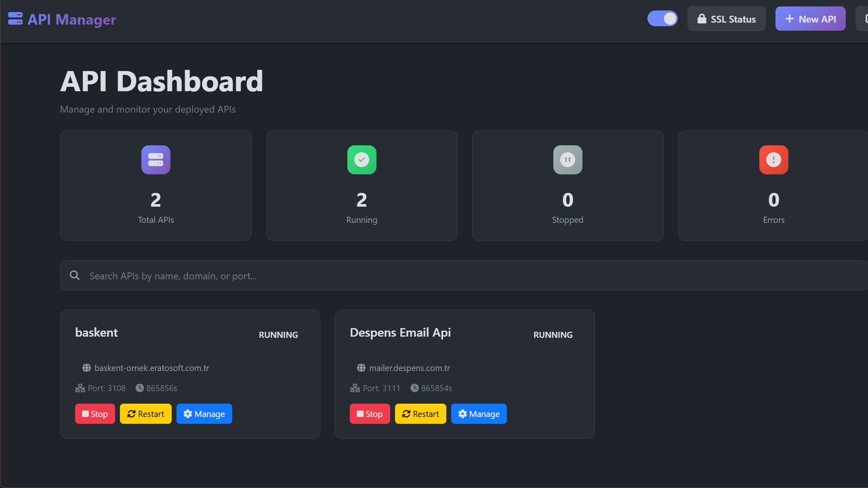868x488 pixels.
Task: Click the lock icon on SSL Status button
Action: tap(702, 19)
